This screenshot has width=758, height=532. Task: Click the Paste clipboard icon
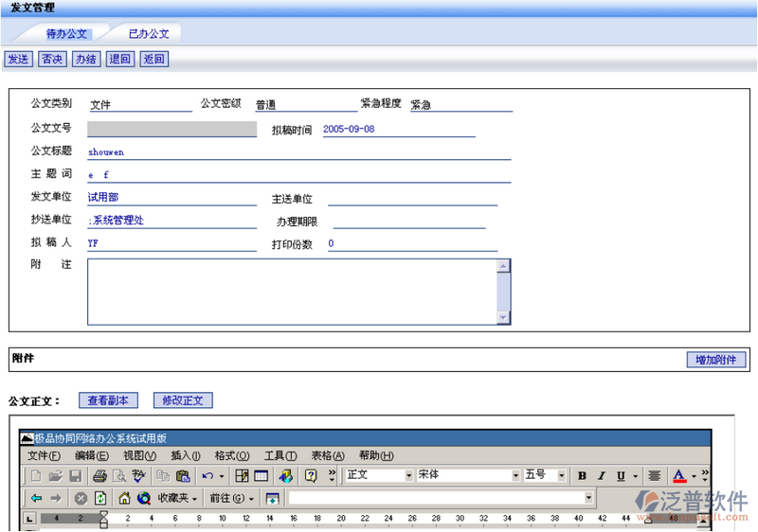(183, 476)
